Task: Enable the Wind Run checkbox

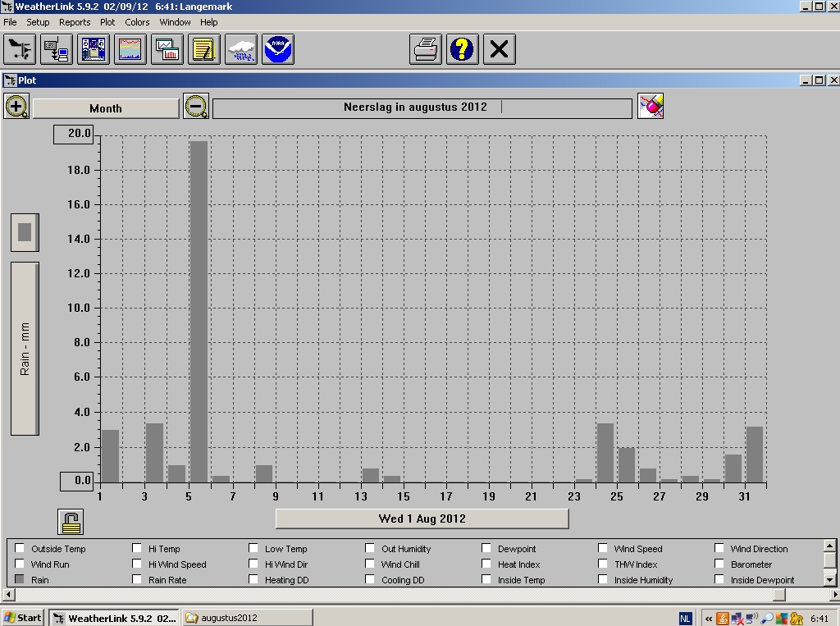Action: 20,564
